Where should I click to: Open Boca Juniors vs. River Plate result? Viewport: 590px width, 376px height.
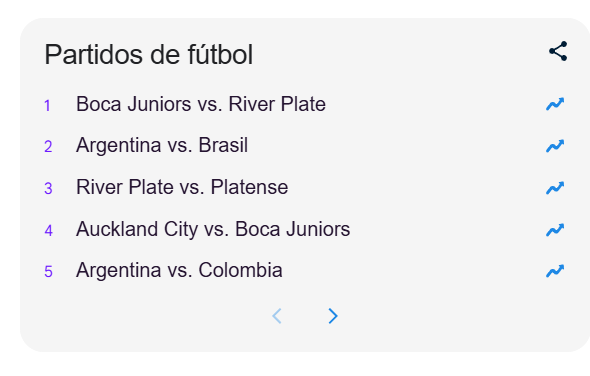(x=201, y=104)
